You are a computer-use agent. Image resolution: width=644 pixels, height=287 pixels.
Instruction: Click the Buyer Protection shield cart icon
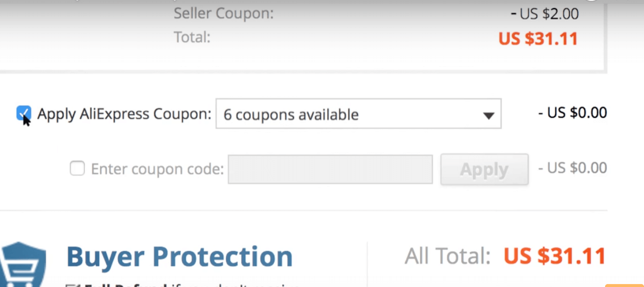[x=23, y=264]
